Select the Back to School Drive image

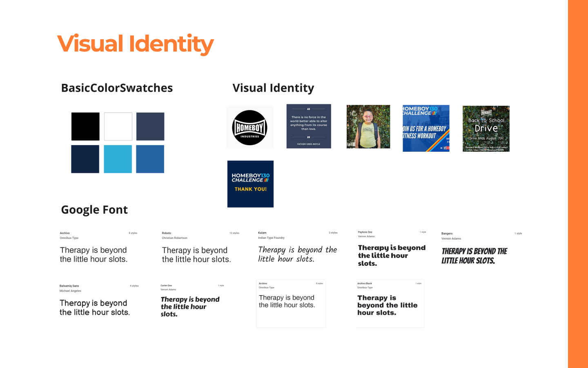click(x=486, y=129)
